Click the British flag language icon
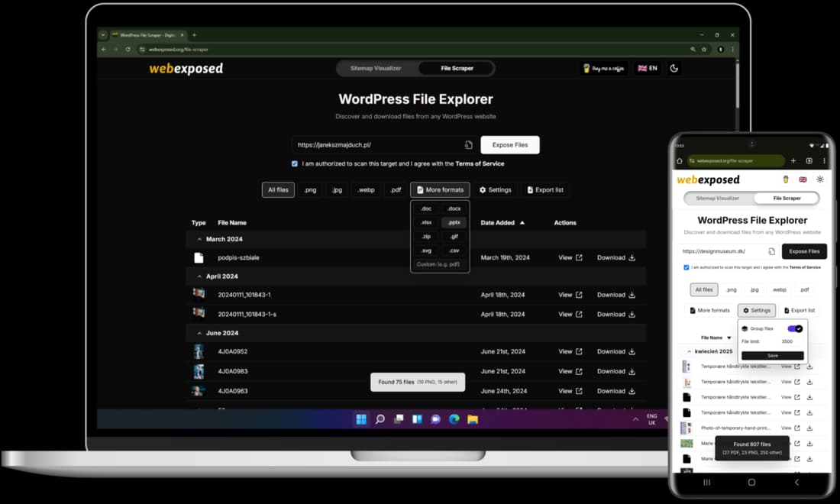840x504 pixels. pyautogui.click(x=642, y=68)
